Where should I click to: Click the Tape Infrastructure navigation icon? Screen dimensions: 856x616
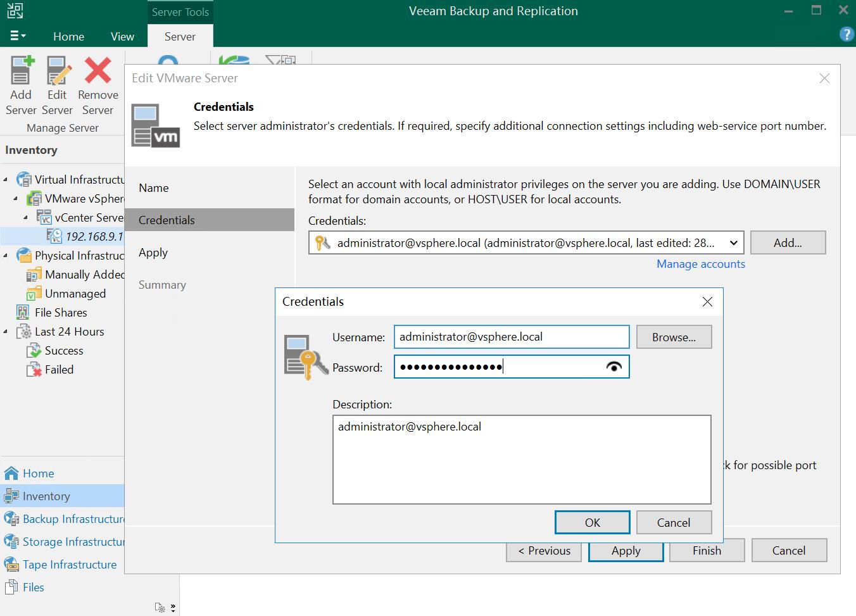point(11,564)
